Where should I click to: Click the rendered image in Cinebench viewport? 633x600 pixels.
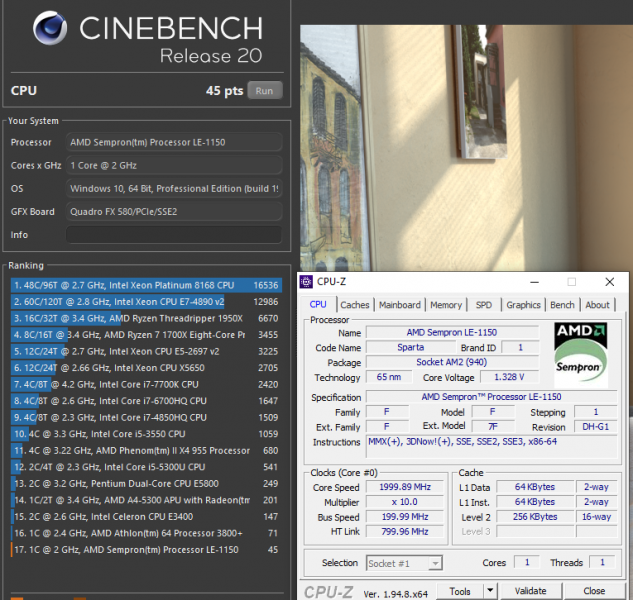(466, 148)
